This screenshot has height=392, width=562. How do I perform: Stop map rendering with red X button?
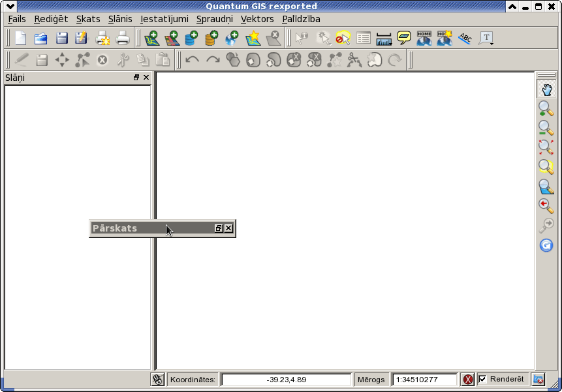tap(468, 380)
